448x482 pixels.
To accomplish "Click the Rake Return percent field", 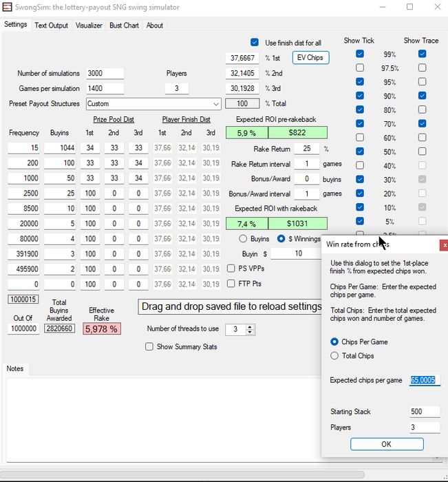I will pyautogui.click(x=307, y=149).
